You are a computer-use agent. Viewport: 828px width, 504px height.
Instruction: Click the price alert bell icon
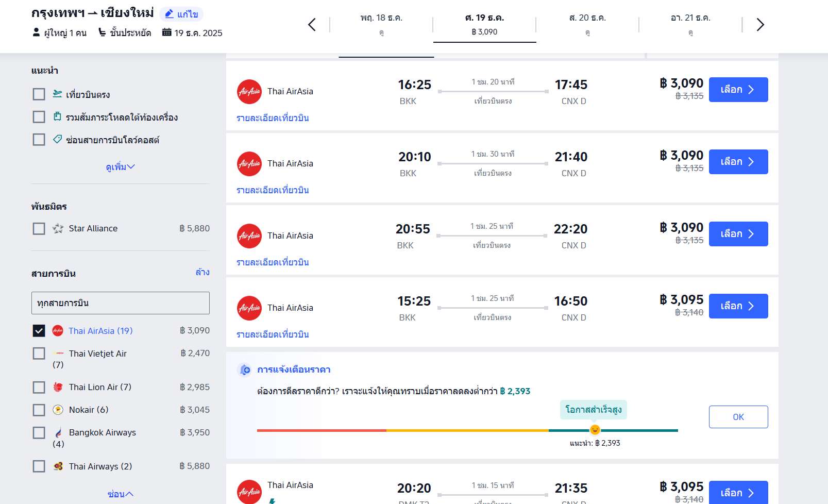click(244, 369)
